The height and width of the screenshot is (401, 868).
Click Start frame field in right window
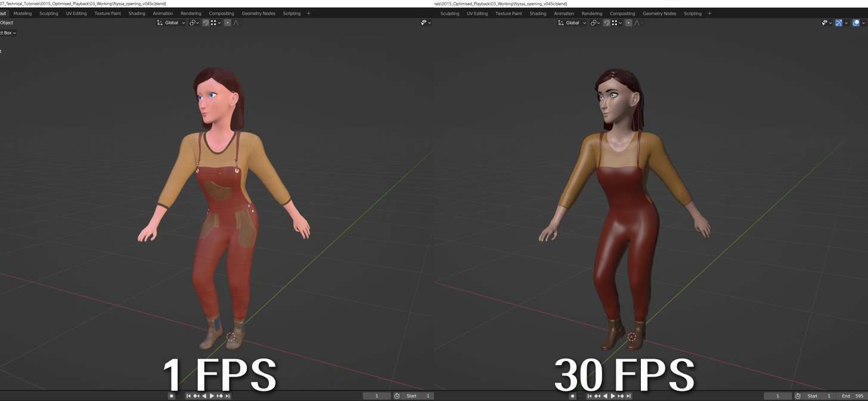click(820, 396)
